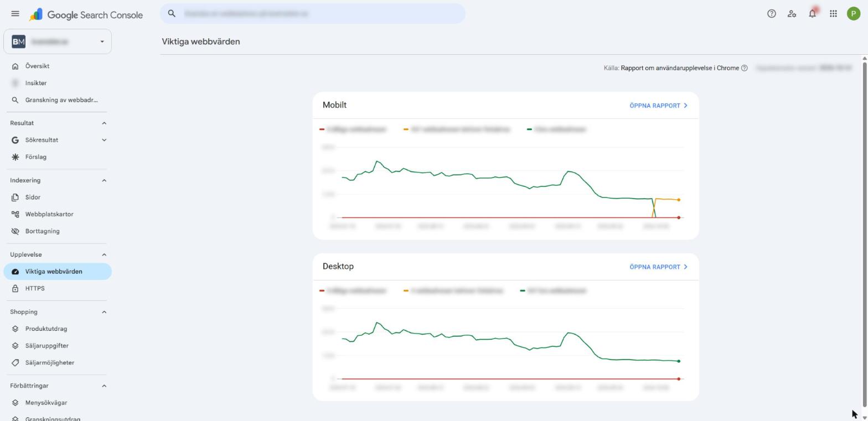The width and height of the screenshot is (868, 421).
Task: Open Borttagning tool
Action: point(58,231)
